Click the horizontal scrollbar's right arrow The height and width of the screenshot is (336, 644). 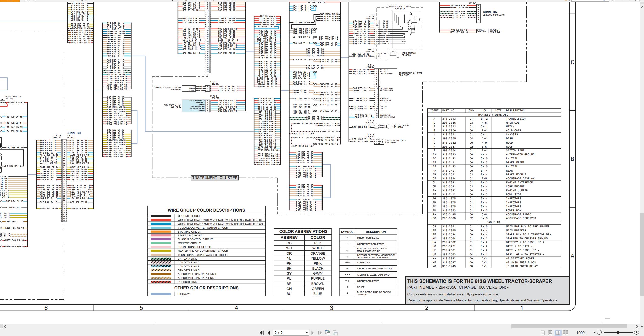637,326
